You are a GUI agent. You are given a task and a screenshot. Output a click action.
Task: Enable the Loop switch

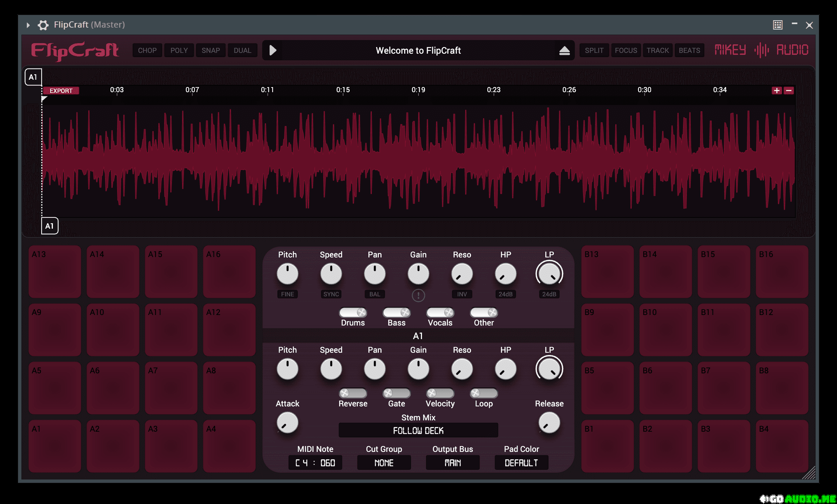click(483, 393)
